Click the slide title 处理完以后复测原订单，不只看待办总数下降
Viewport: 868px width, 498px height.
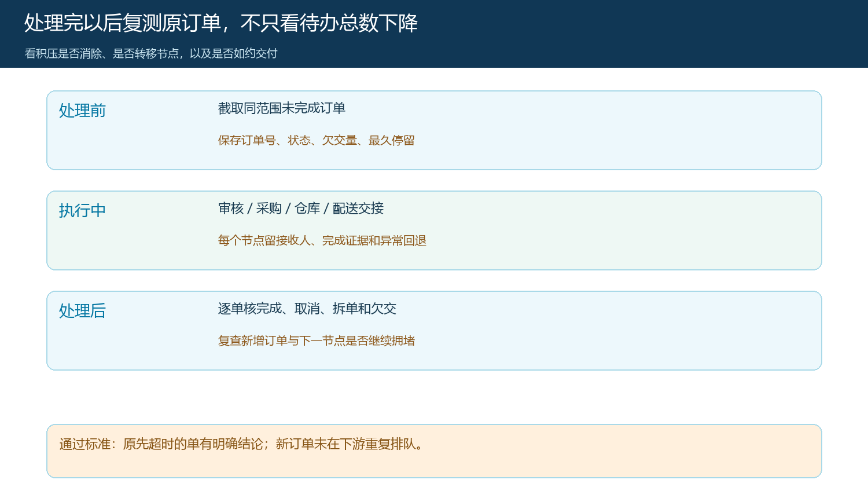pos(221,23)
